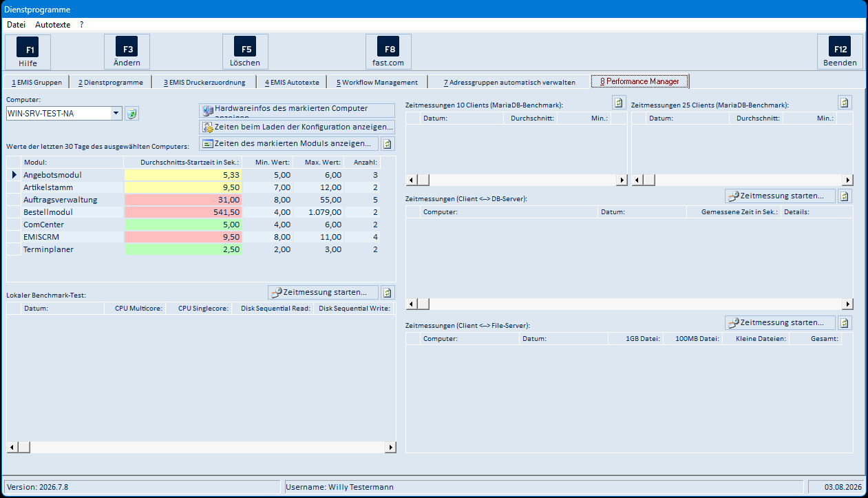Image resolution: width=868 pixels, height=498 pixels.
Task: Click the F3 Ändern toolbar button
Action: tap(127, 52)
